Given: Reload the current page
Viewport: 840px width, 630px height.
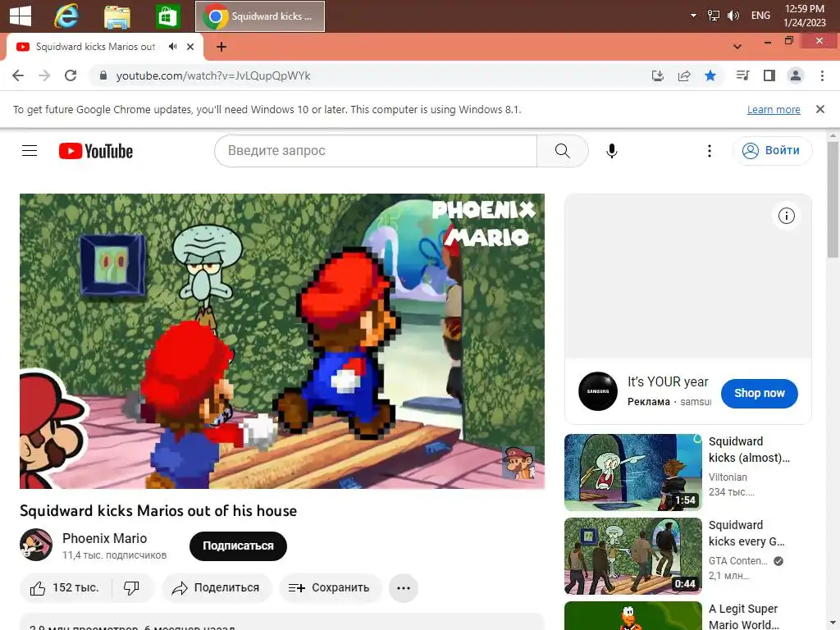Looking at the screenshot, I should 71,75.
